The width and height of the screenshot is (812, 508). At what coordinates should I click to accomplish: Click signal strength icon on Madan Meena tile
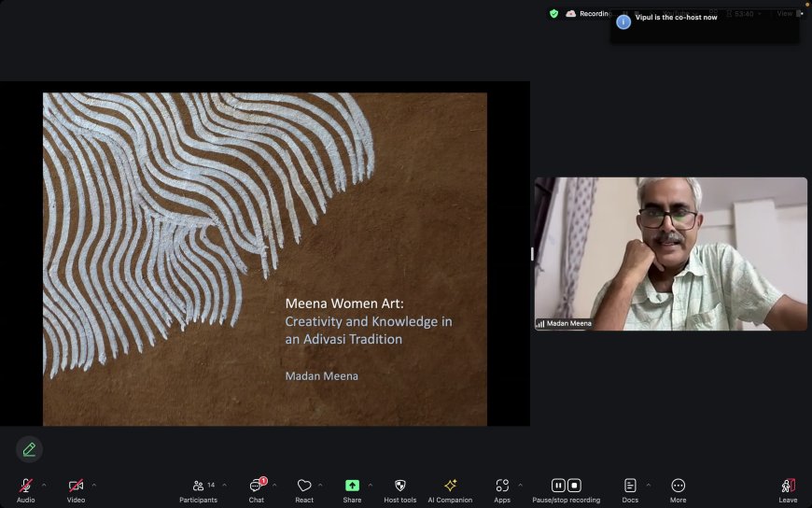[540, 324]
